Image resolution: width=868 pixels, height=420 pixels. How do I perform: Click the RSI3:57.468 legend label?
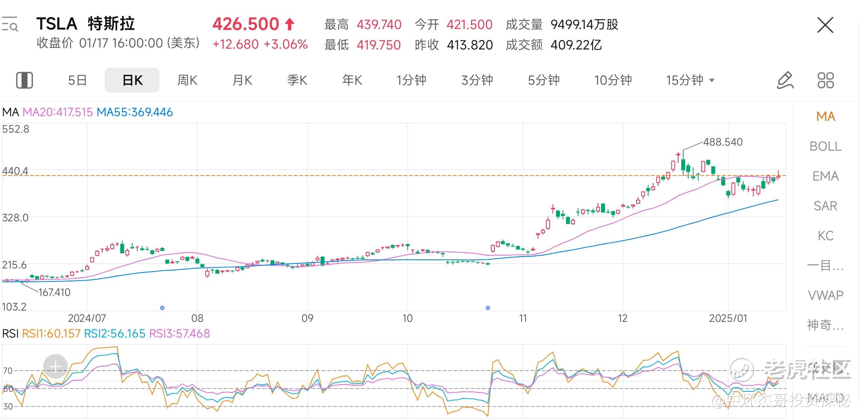click(x=180, y=334)
